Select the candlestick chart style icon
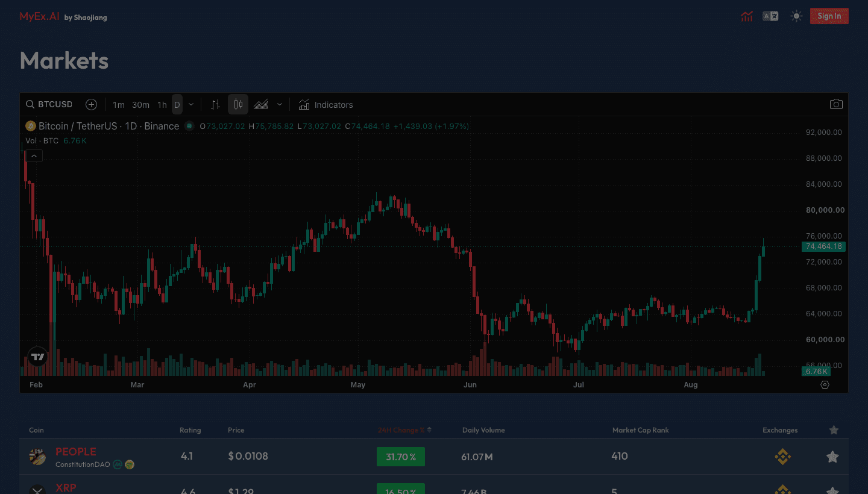Image resolution: width=868 pixels, height=494 pixels. pyautogui.click(x=238, y=104)
